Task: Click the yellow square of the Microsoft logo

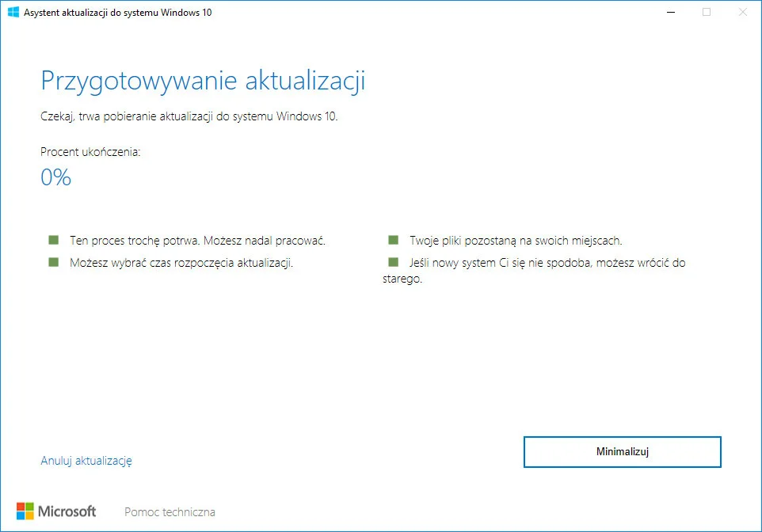Action: [29, 515]
